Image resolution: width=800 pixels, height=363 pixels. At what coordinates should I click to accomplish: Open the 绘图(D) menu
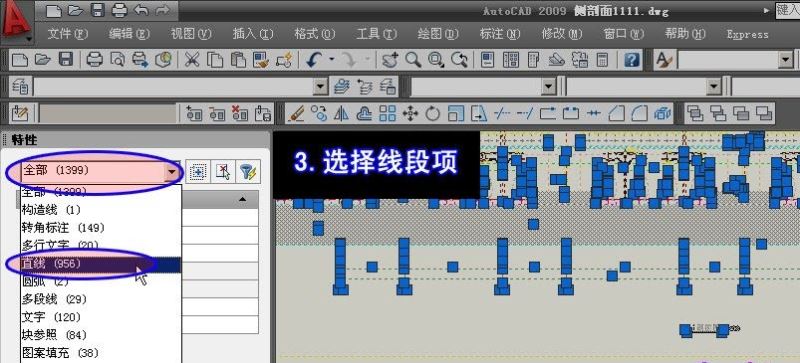tap(438, 34)
